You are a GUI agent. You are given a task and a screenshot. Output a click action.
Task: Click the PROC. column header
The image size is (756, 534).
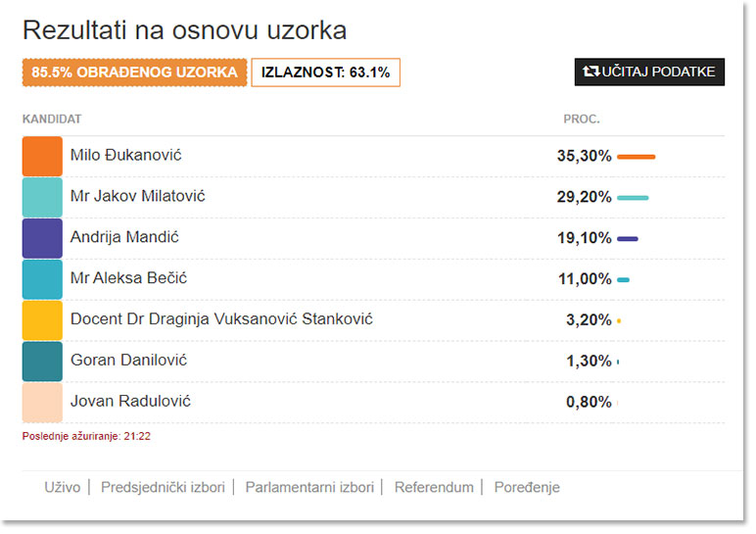[582, 120]
